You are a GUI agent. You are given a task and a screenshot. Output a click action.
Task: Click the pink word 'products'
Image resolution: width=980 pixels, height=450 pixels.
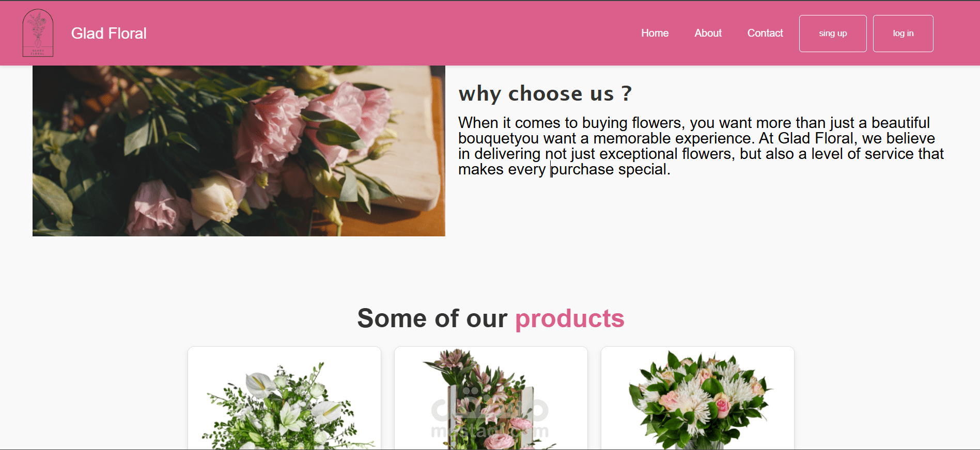tap(570, 318)
